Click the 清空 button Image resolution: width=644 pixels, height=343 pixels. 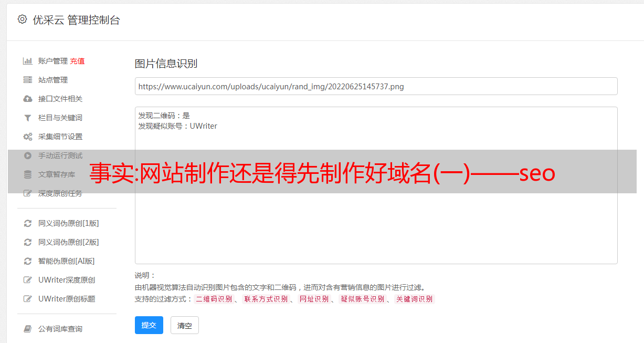[185, 325]
